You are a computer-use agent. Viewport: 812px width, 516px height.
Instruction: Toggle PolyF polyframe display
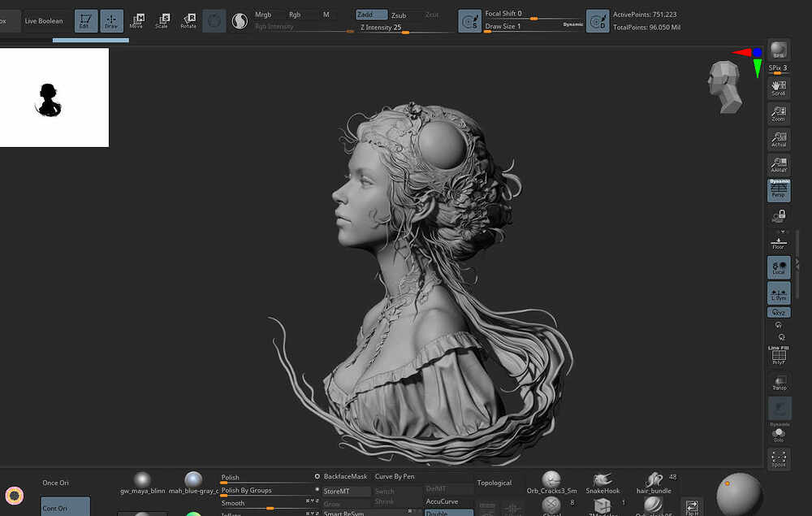click(779, 355)
